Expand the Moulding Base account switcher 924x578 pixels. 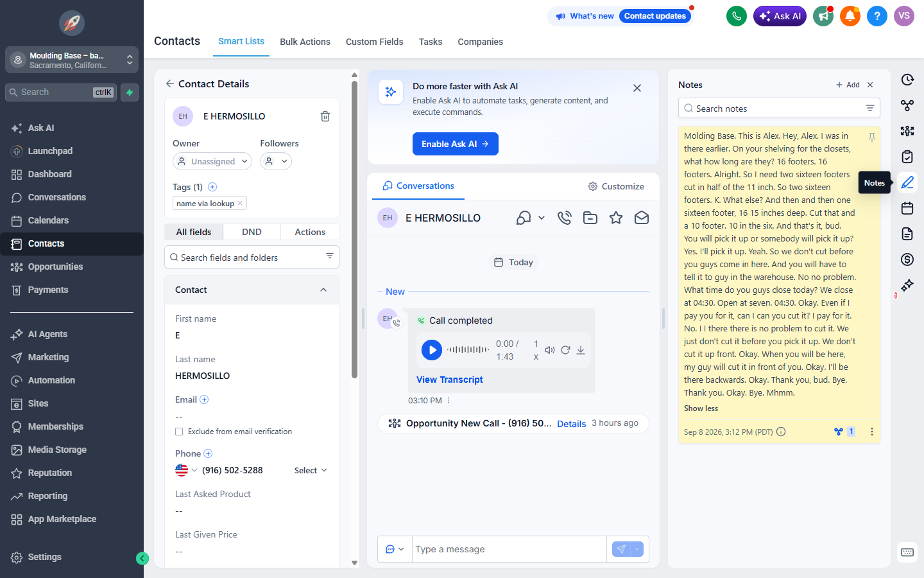(x=72, y=60)
